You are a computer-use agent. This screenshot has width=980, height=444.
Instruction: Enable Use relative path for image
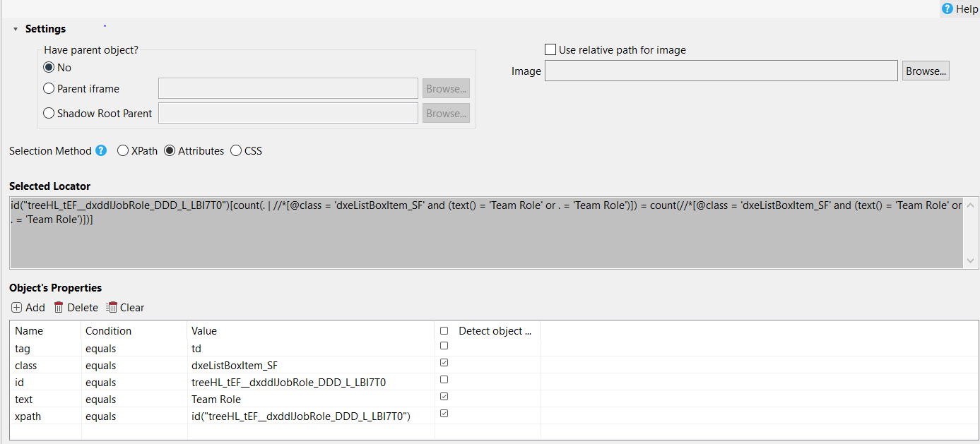click(550, 50)
